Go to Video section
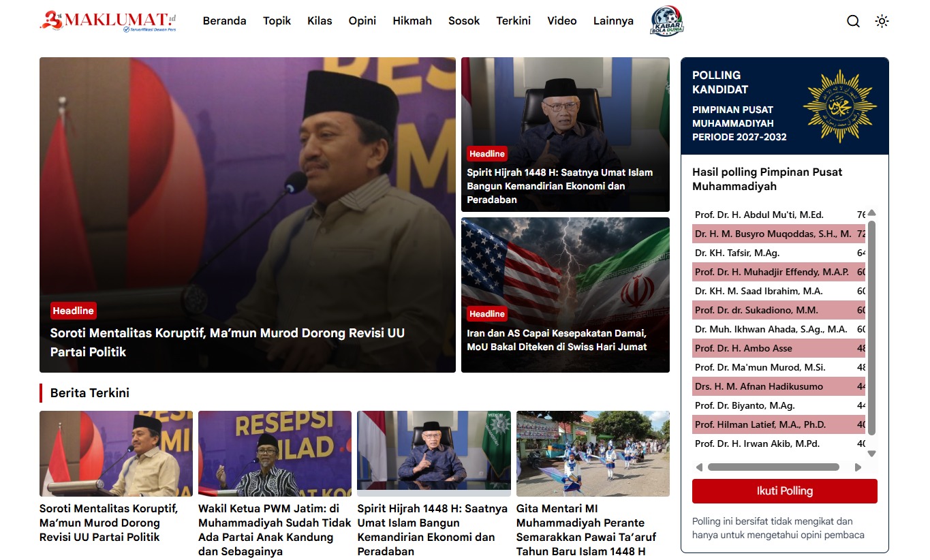Screen dimensions: 930x560 [562, 21]
